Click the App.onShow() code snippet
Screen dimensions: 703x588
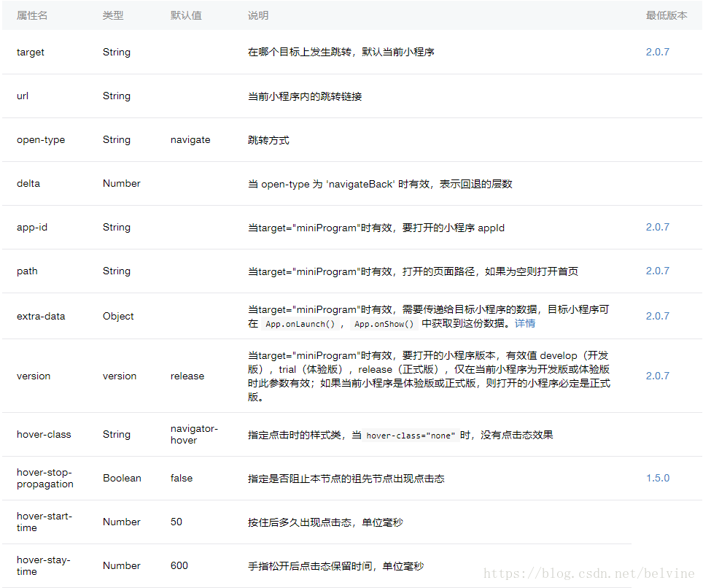click(x=384, y=324)
